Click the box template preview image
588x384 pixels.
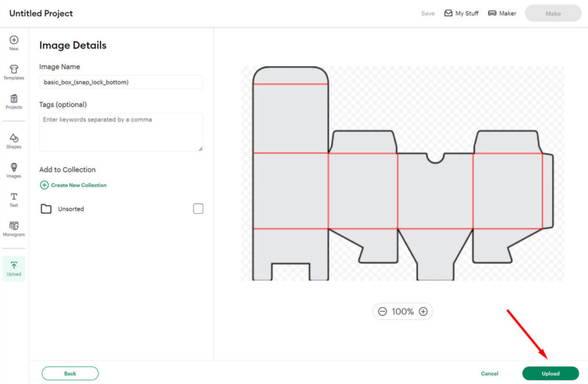point(402,174)
